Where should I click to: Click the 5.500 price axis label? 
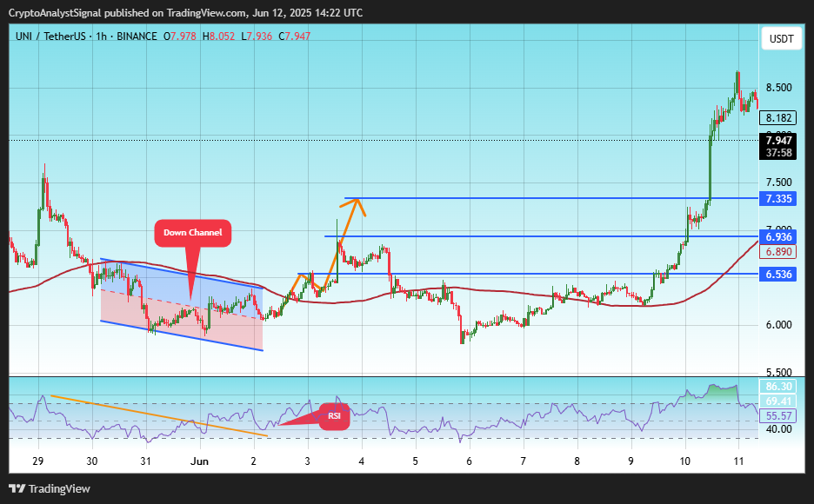778,372
